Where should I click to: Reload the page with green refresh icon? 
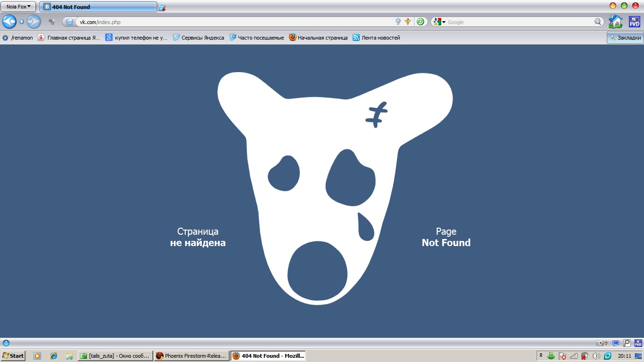(421, 22)
